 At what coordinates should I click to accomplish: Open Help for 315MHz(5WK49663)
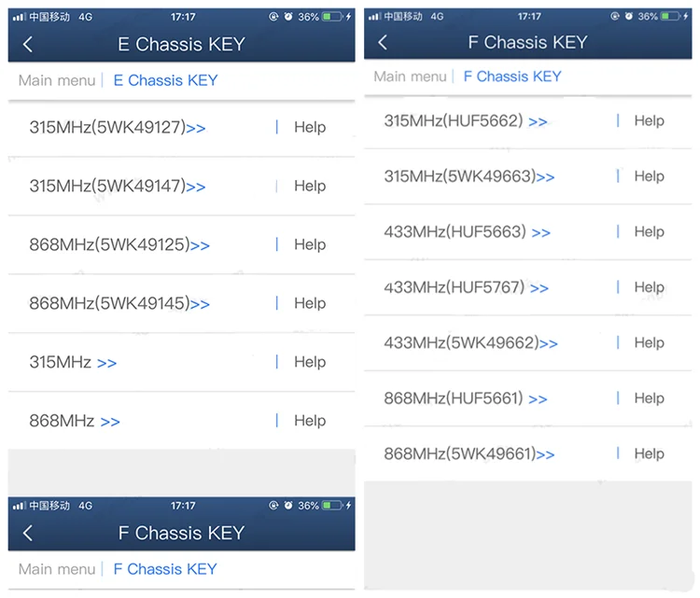click(649, 176)
